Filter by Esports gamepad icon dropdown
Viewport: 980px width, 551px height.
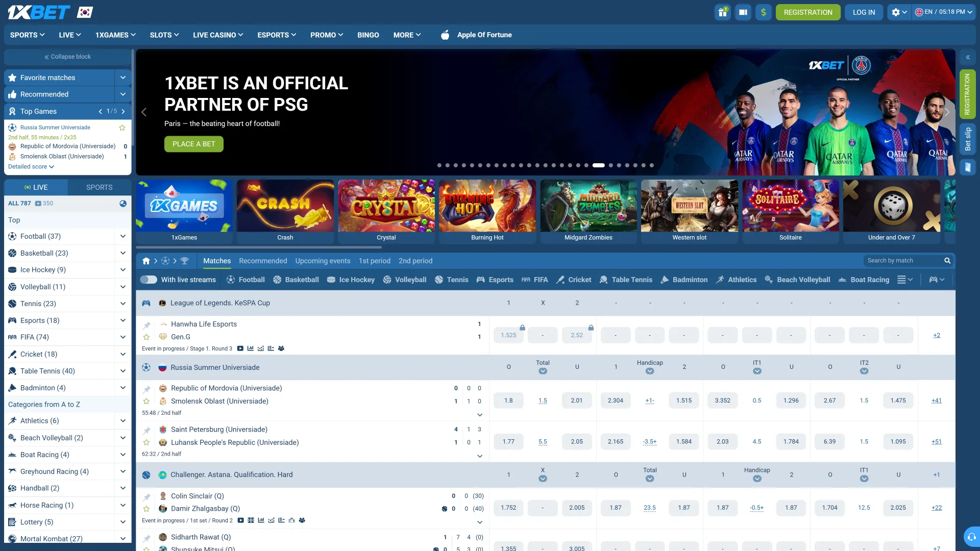[937, 280]
